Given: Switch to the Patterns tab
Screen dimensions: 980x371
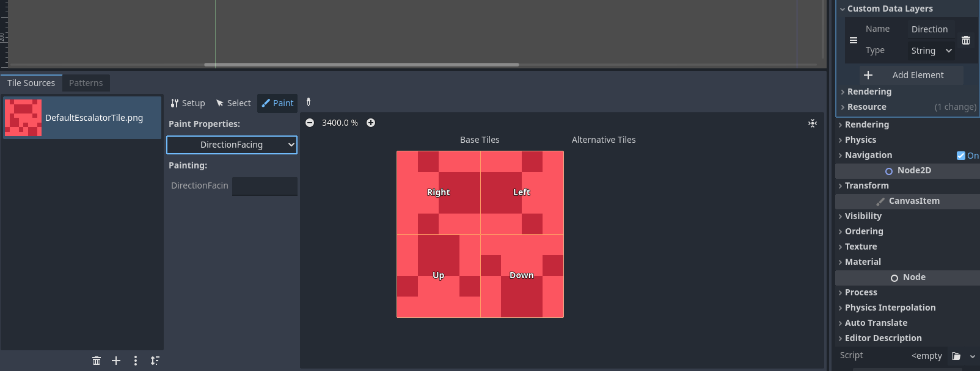Looking at the screenshot, I should [86, 83].
